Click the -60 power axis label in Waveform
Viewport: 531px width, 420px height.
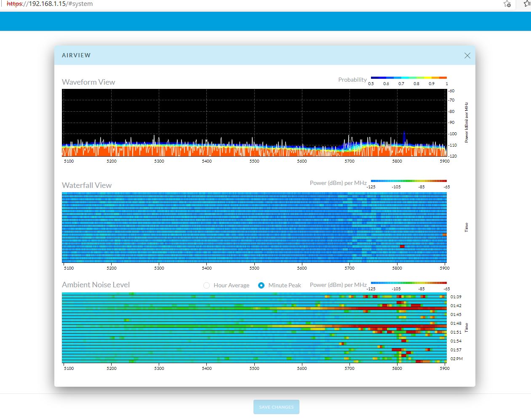pyautogui.click(x=451, y=91)
